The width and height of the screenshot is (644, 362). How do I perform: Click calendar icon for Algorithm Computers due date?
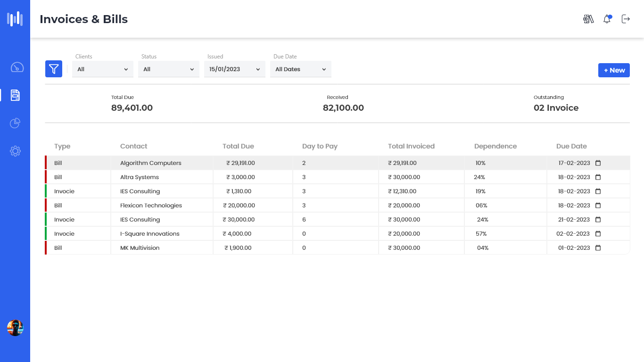tap(598, 163)
